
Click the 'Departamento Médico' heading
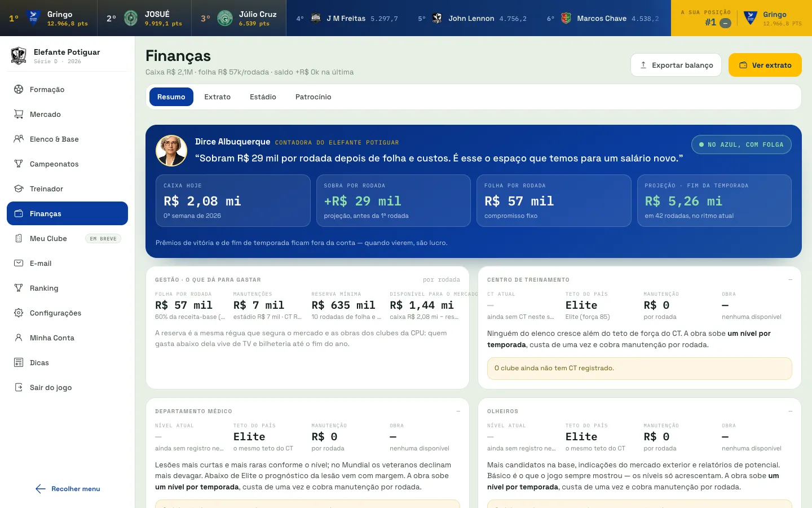click(193, 411)
